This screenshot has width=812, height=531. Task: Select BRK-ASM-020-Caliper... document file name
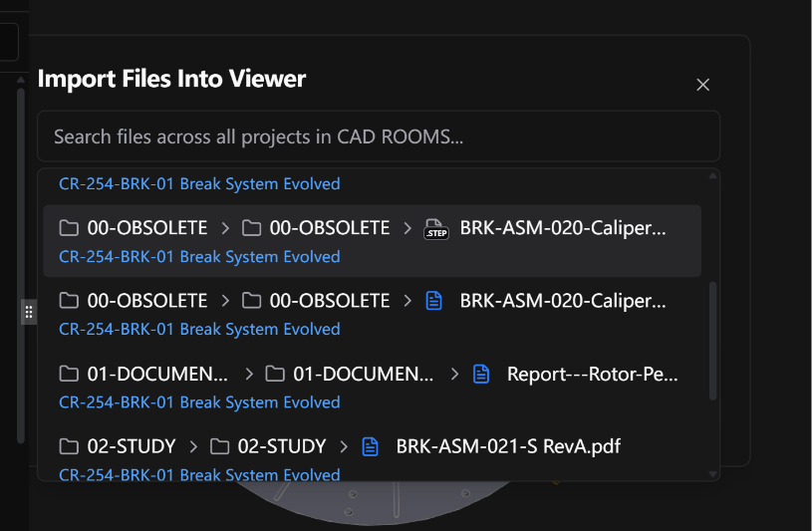(563, 301)
